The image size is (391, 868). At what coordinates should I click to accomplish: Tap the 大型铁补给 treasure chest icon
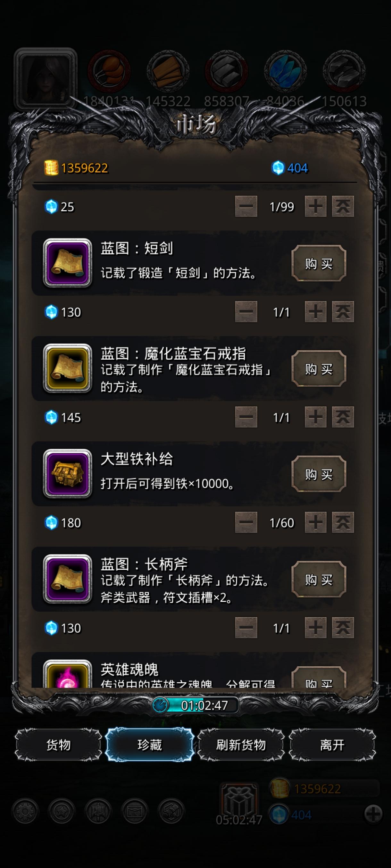68,473
